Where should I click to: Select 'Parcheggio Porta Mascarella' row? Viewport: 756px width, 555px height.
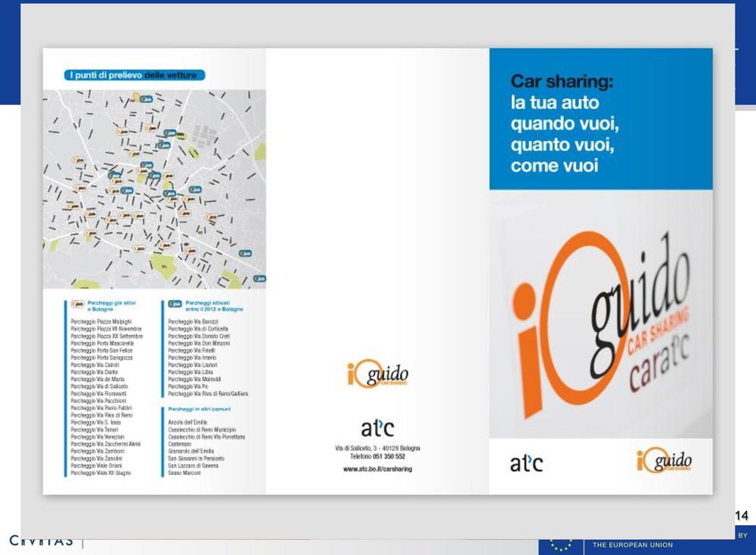[x=102, y=343]
